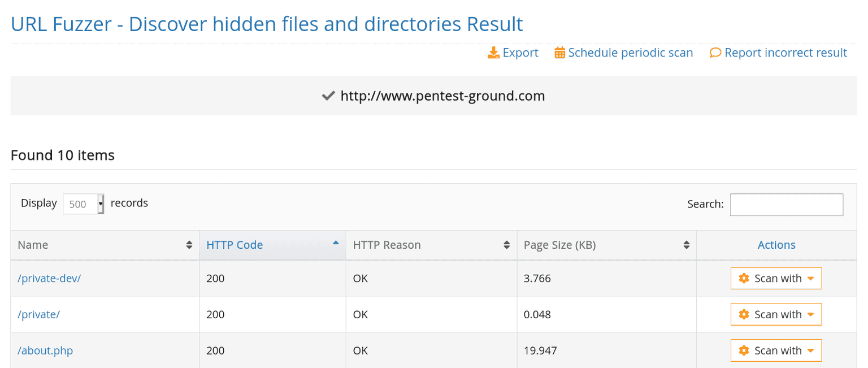This screenshot has width=868, height=368.
Task: Toggle sorting on the HTTP Reason column
Action: coord(507,245)
